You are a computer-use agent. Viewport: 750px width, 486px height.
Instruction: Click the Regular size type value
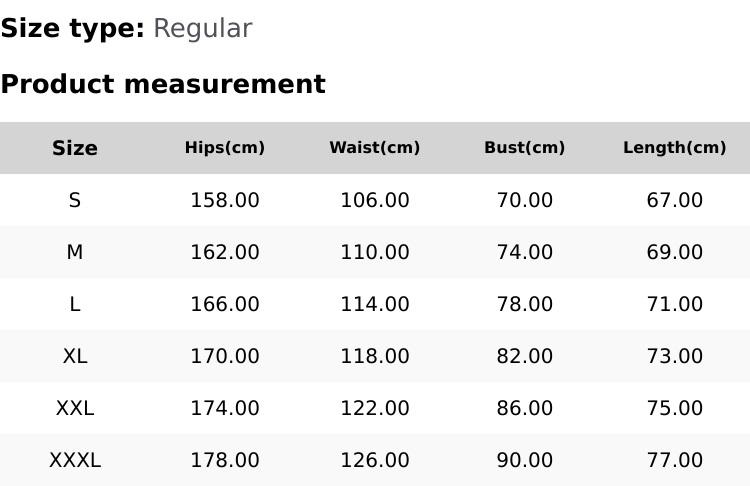click(x=202, y=28)
